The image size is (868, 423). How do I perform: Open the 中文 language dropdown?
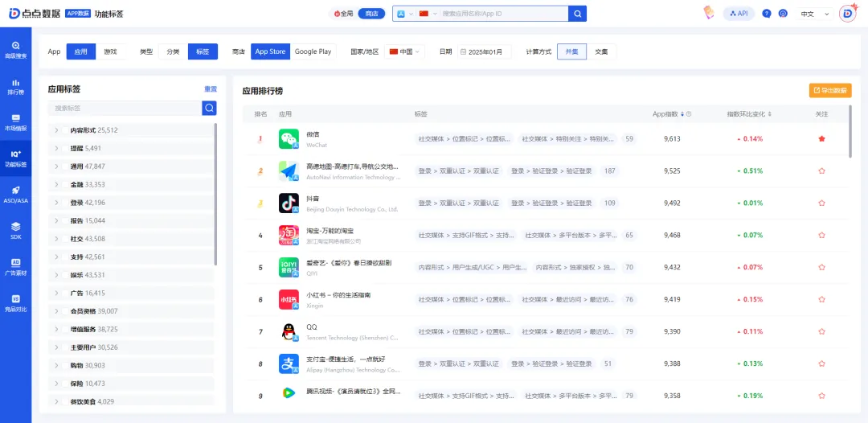click(816, 14)
